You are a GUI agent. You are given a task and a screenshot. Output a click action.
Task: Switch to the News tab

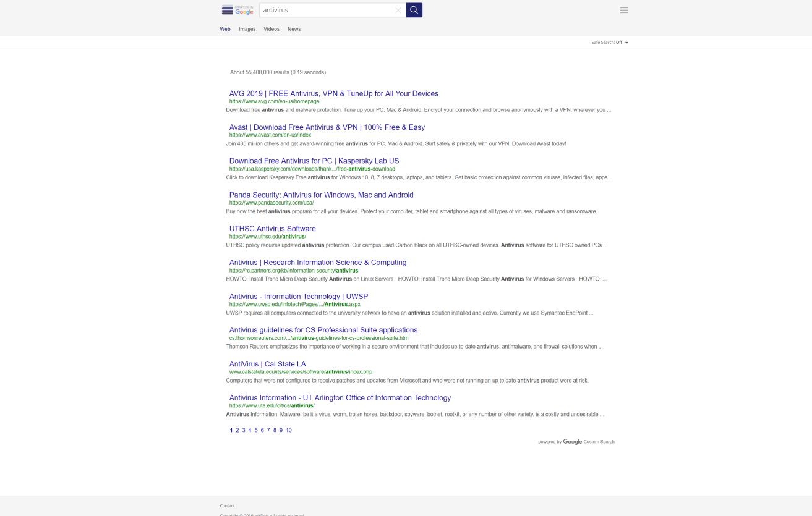[294, 29]
